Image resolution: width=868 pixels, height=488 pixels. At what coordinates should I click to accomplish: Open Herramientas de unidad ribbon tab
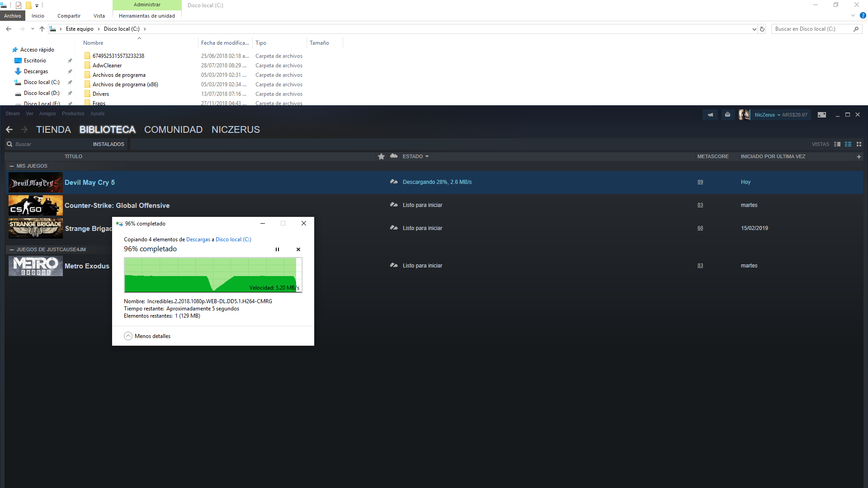[x=147, y=16]
